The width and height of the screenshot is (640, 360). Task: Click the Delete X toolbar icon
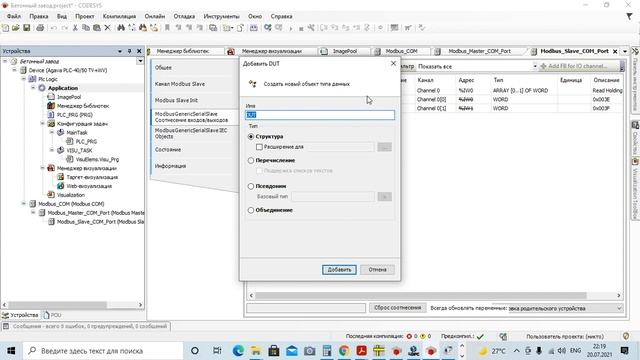point(107,28)
